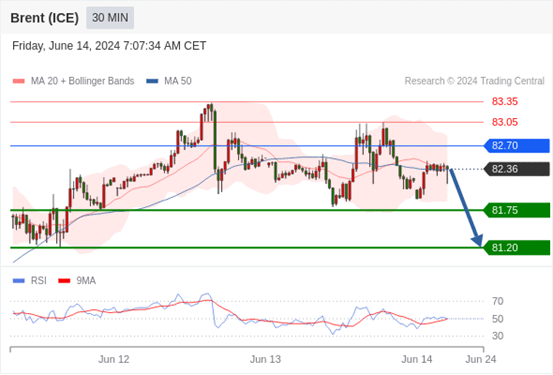The image size is (553, 375).
Task: Click the MA 20 + Bollinger Bands legend label
Action: (83, 81)
